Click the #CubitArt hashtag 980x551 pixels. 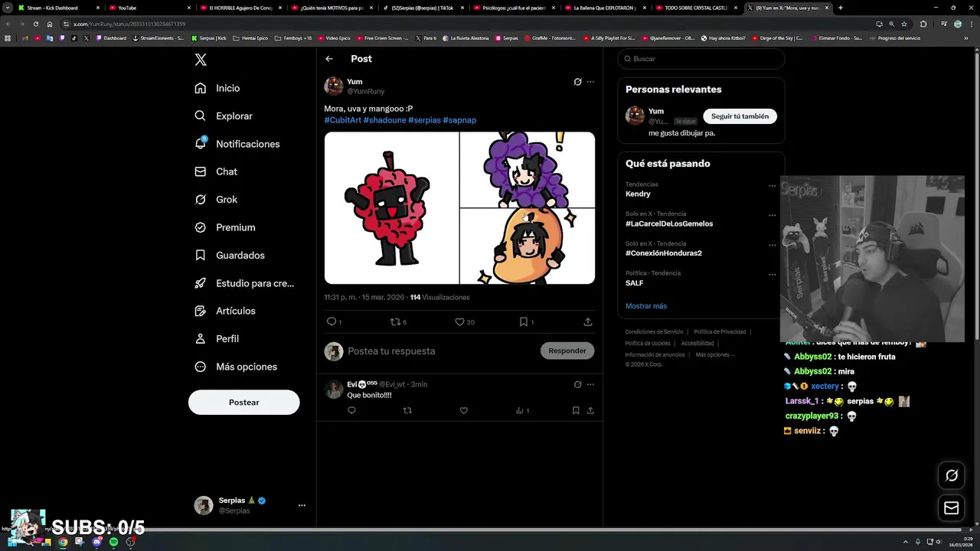tap(342, 120)
